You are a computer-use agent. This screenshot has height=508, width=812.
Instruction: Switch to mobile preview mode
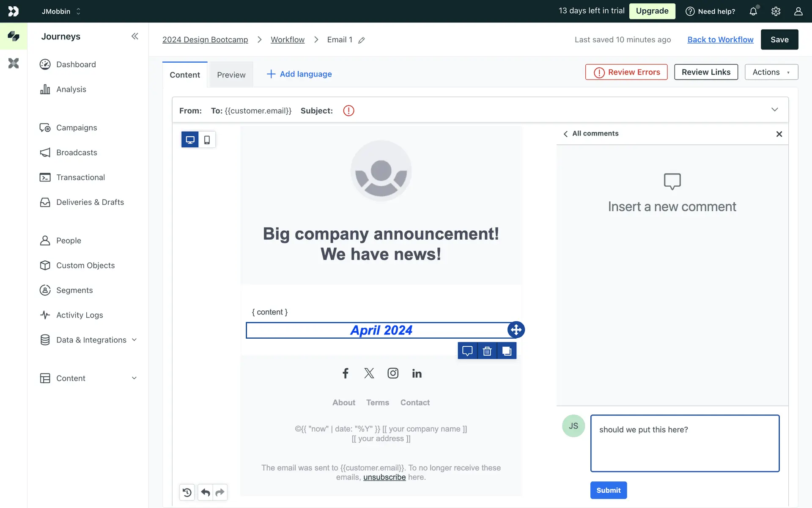[207, 140]
